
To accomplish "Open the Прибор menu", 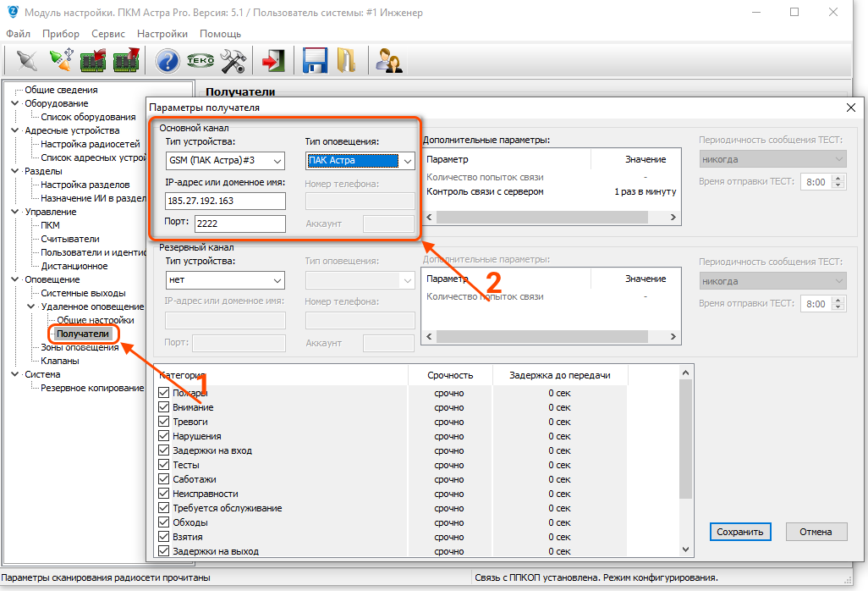I will [60, 34].
